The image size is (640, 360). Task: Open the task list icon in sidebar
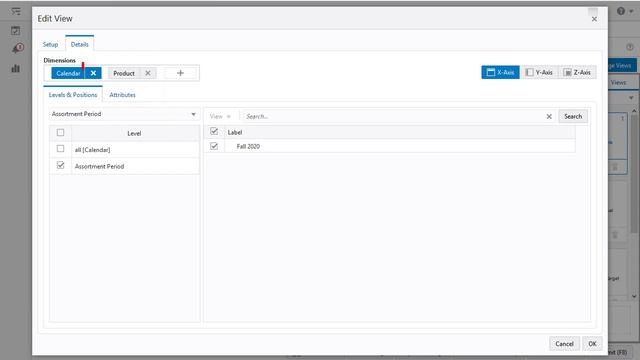pos(16,31)
